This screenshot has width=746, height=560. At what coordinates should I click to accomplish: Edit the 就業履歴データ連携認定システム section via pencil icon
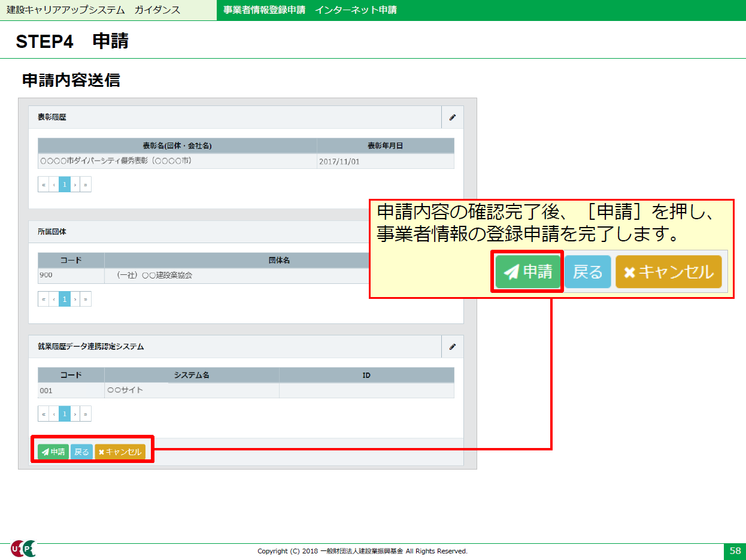(453, 346)
